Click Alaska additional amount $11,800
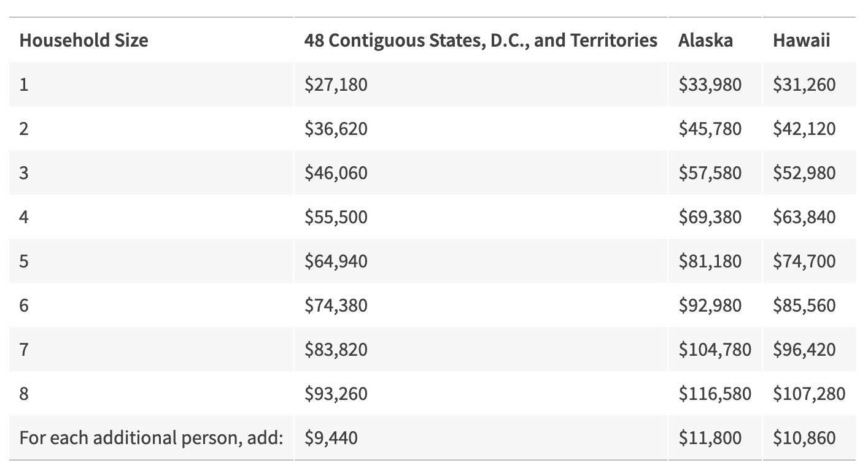 [710, 438]
